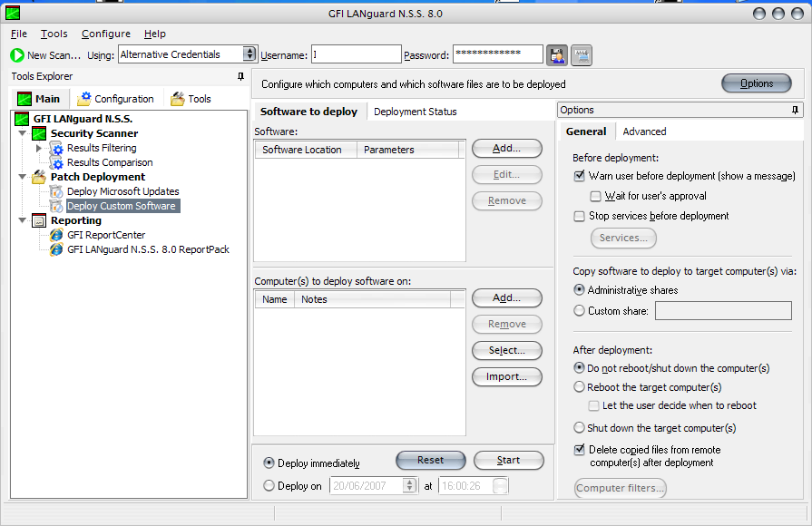Select Shut down the target computer(s) option

pos(580,428)
